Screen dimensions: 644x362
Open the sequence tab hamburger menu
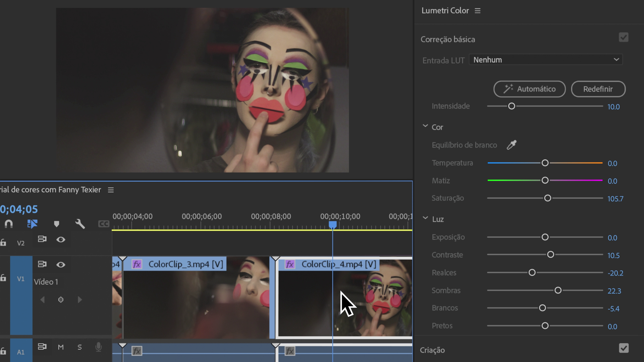(111, 190)
